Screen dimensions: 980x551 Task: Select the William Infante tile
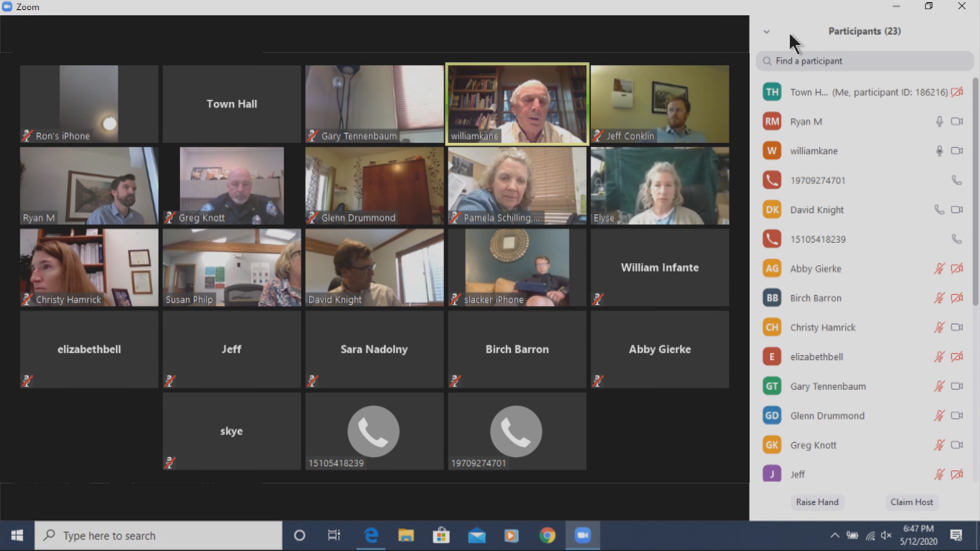[x=660, y=267]
